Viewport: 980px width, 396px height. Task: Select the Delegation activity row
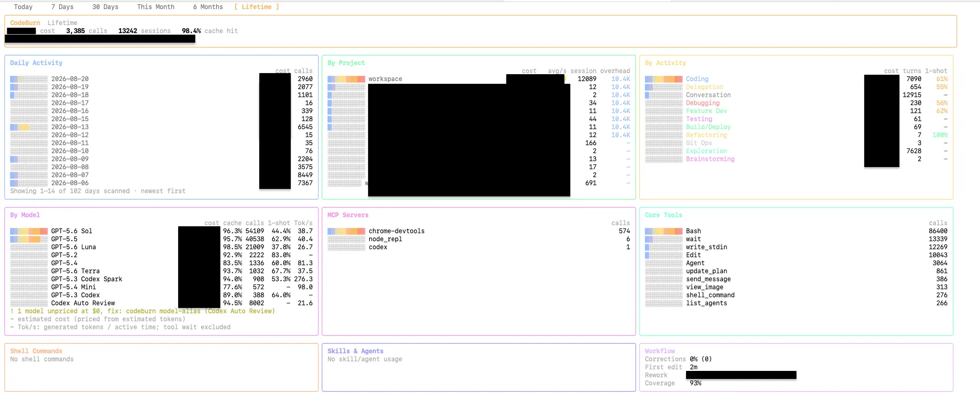796,87
